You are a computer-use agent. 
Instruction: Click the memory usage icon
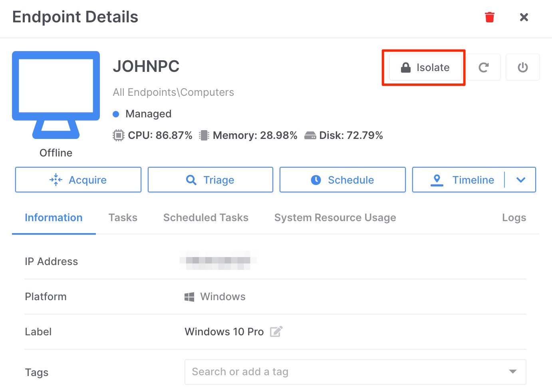204,135
